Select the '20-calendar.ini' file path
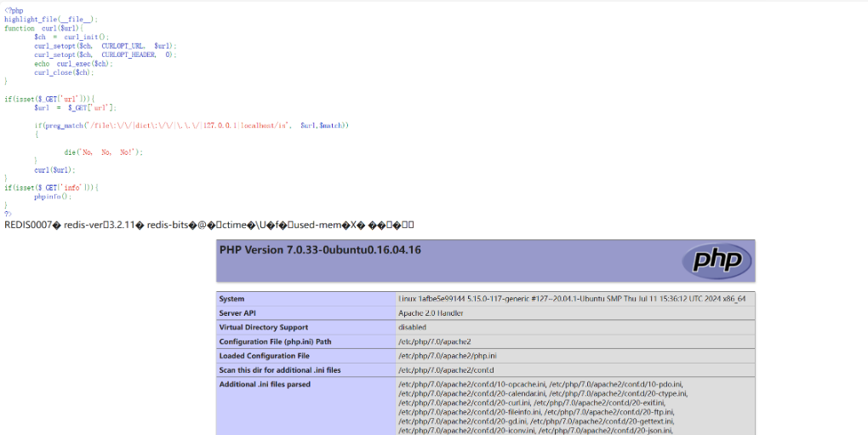The width and height of the screenshot is (868, 435). tap(472, 393)
